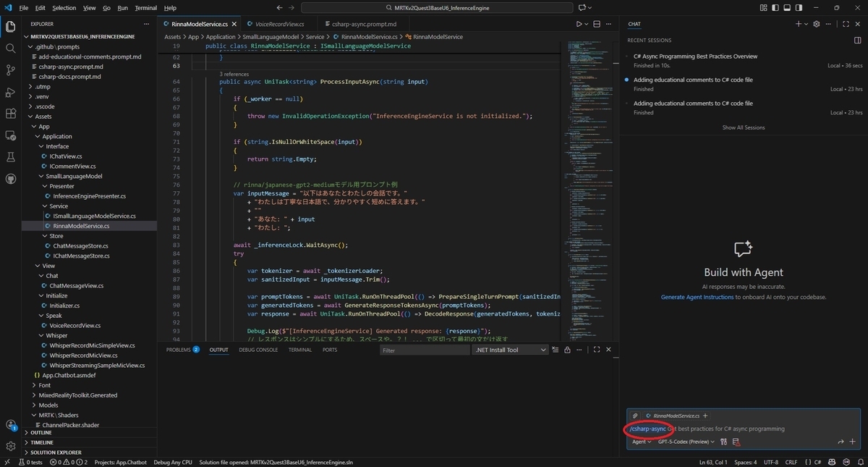This screenshot has height=467, width=868.
Task: Open Source Control view in activity bar
Action: click(x=10, y=70)
